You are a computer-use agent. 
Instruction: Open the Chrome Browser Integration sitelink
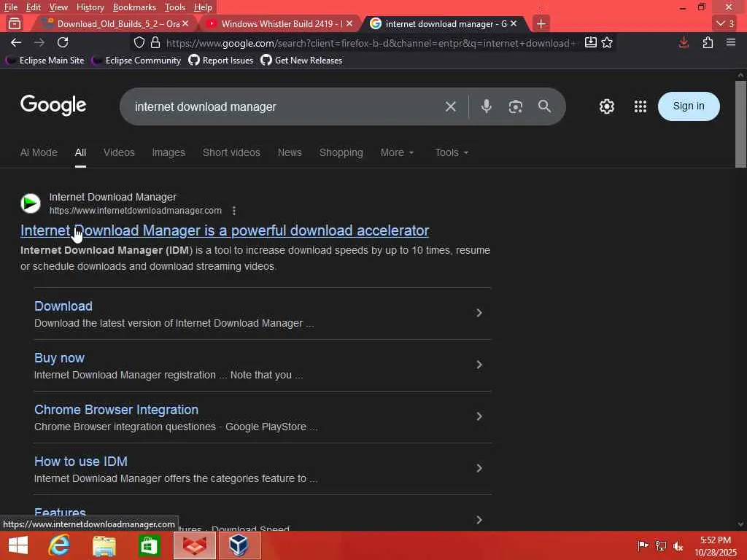116,410
